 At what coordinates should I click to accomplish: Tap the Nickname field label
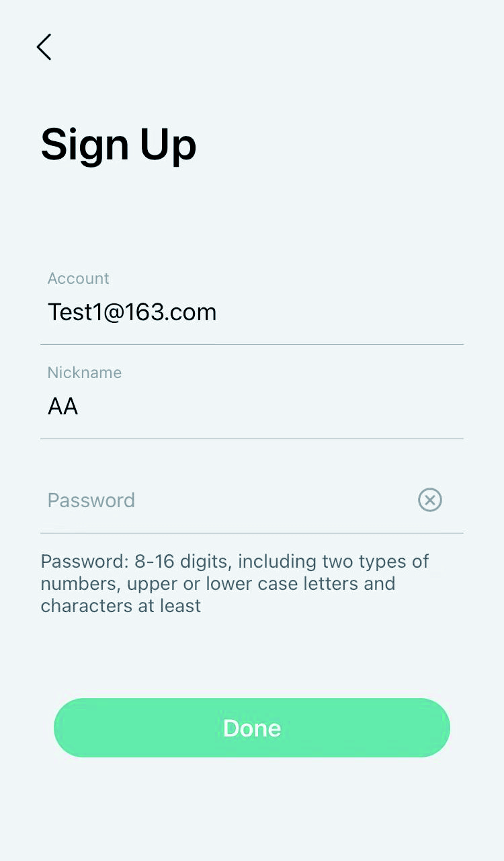[x=84, y=373]
